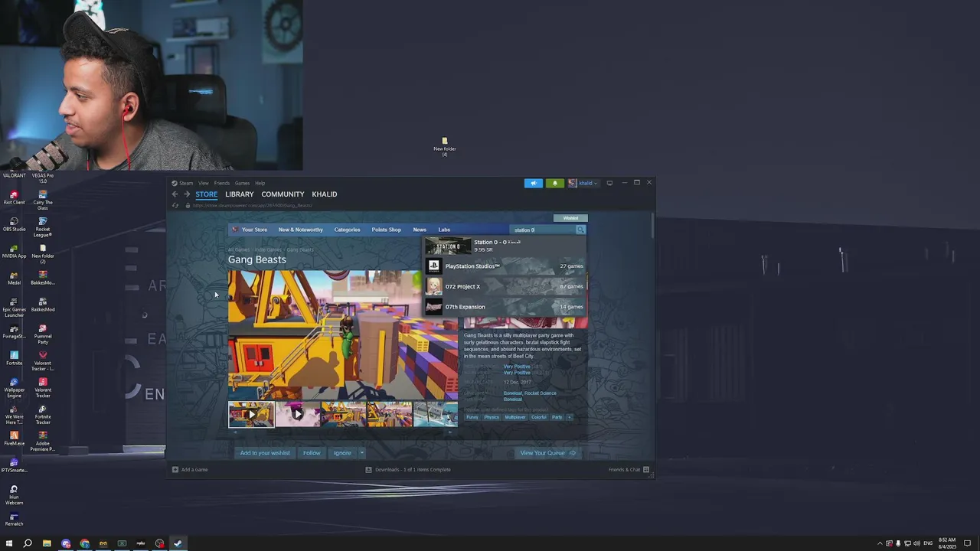Screen dimensions: 980x551
Task: Select 072 Project X search suggestion
Action: (505, 286)
